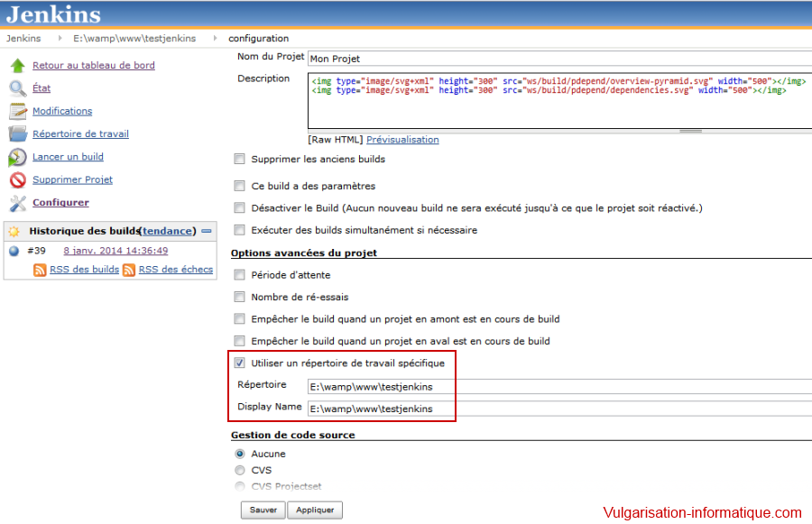This screenshot has width=812, height=524.
Task: Click the Prévisualisation link
Action: coord(402,139)
